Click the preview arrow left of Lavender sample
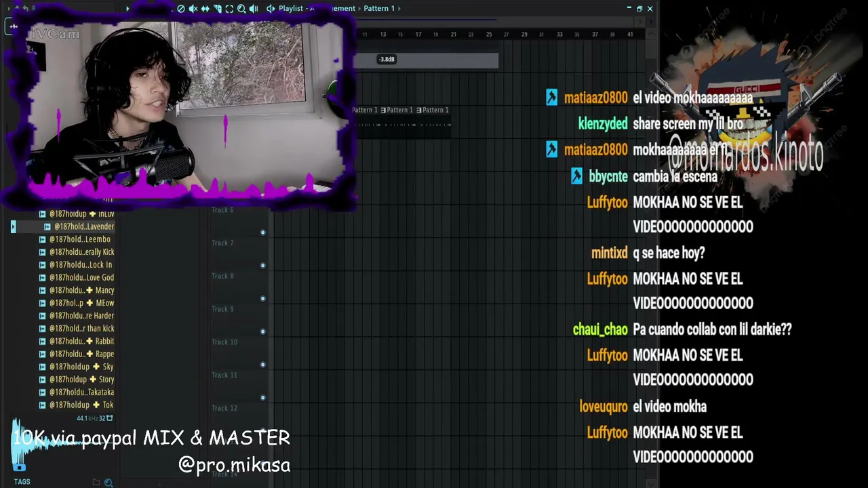The height and width of the screenshot is (488, 868). click(x=13, y=226)
